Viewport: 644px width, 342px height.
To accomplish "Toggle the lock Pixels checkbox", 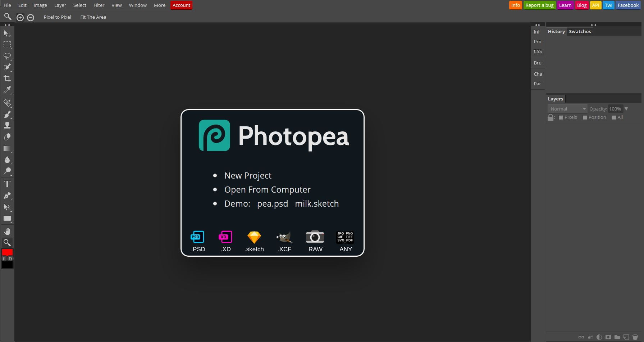I will click(x=561, y=117).
